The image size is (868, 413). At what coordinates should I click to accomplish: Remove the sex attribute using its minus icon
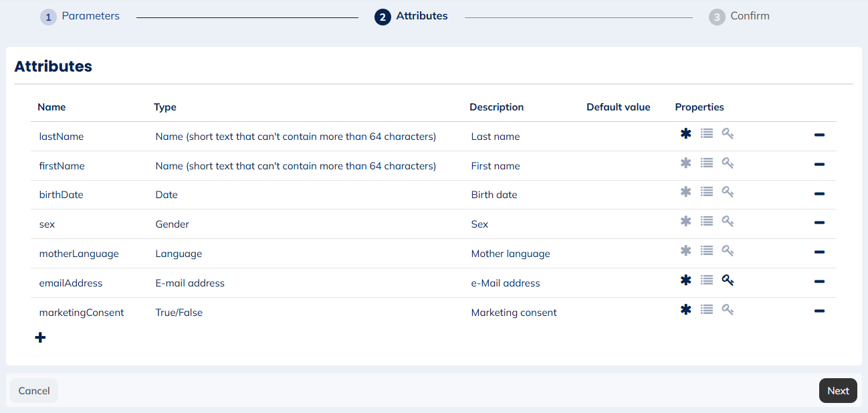(819, 224)
